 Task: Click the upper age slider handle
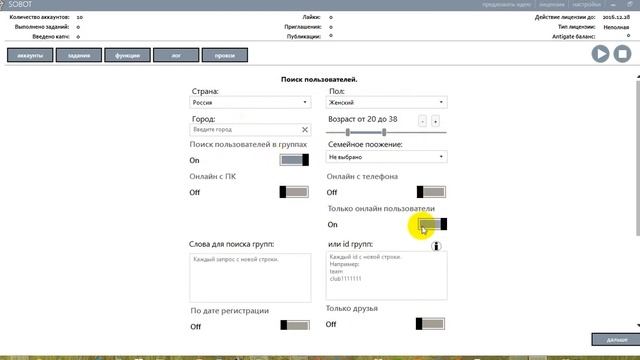point(384,132)
